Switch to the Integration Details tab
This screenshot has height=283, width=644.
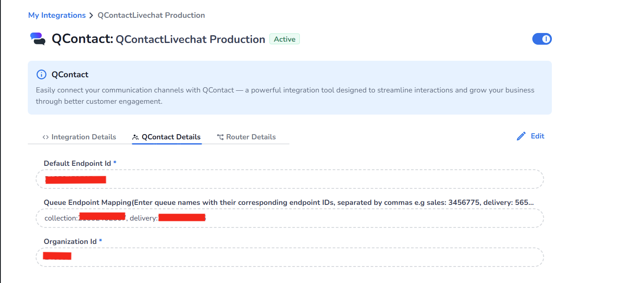click(x=83, y=137)
